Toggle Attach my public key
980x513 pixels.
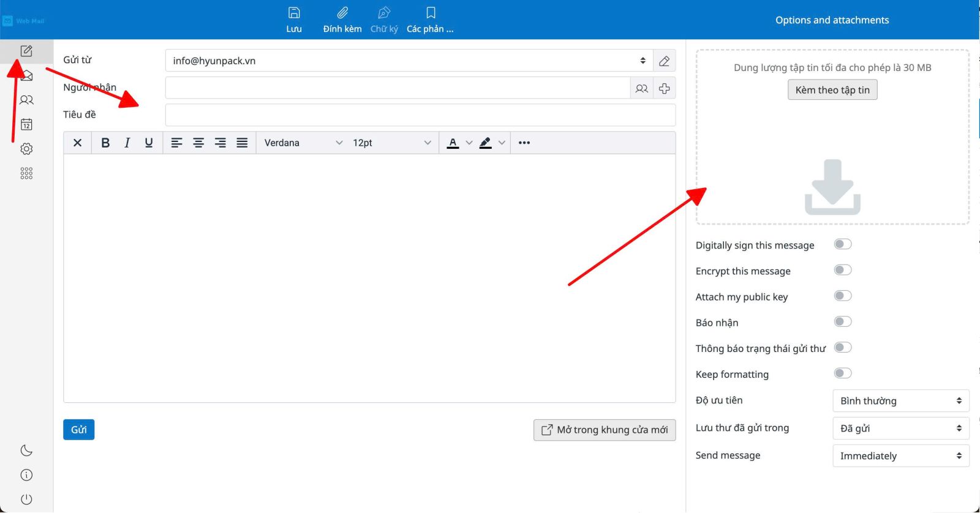[843, 296]
